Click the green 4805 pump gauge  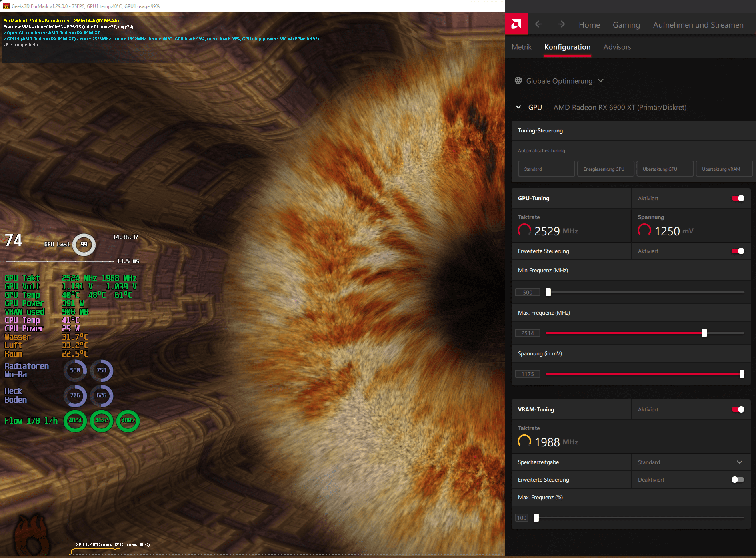tap(128, 420)
